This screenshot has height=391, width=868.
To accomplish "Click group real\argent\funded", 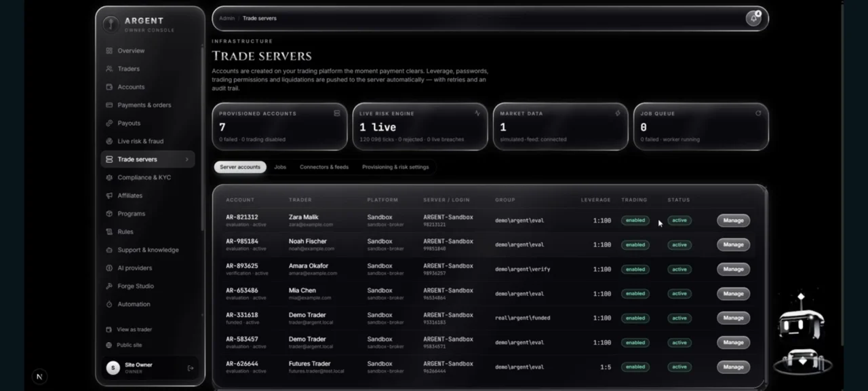I will 522,318.
